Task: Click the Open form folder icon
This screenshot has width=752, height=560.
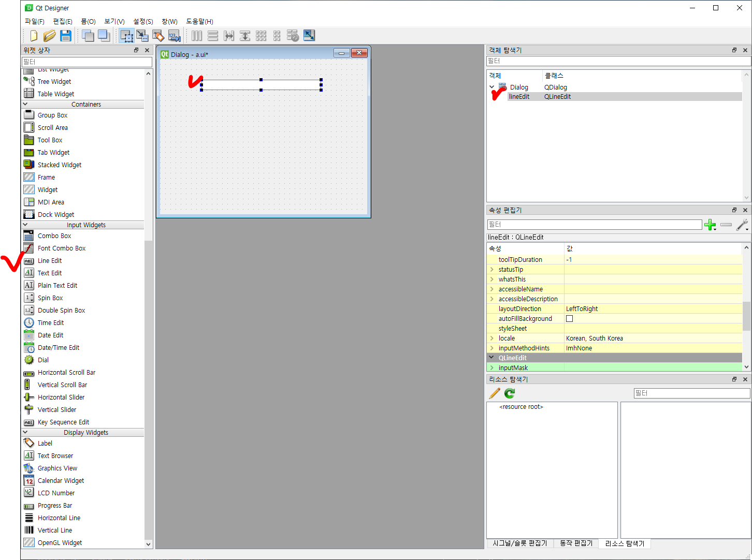Action: click(x=50, y=36)
